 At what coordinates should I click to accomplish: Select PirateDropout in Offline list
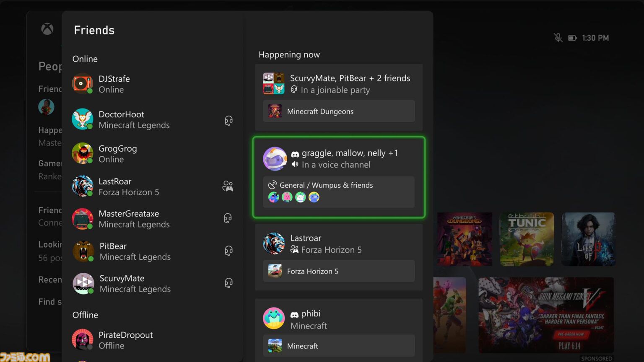pos(153,340)
